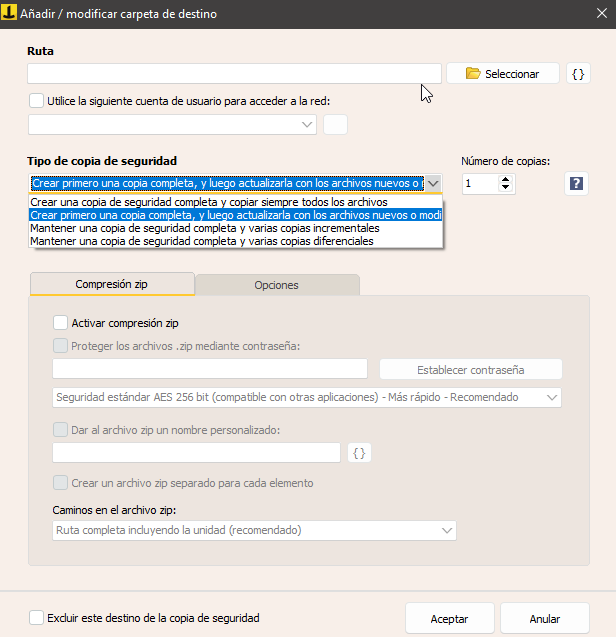Collapse the Tipo de copia dropdown arrow
This screenshot has width=616, height=637.
(432, 183)
